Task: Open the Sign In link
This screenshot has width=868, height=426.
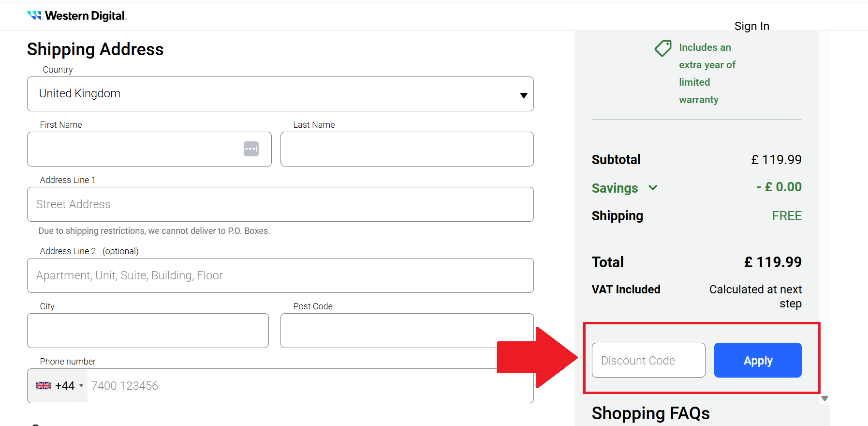Action: [x=751, y=26]
